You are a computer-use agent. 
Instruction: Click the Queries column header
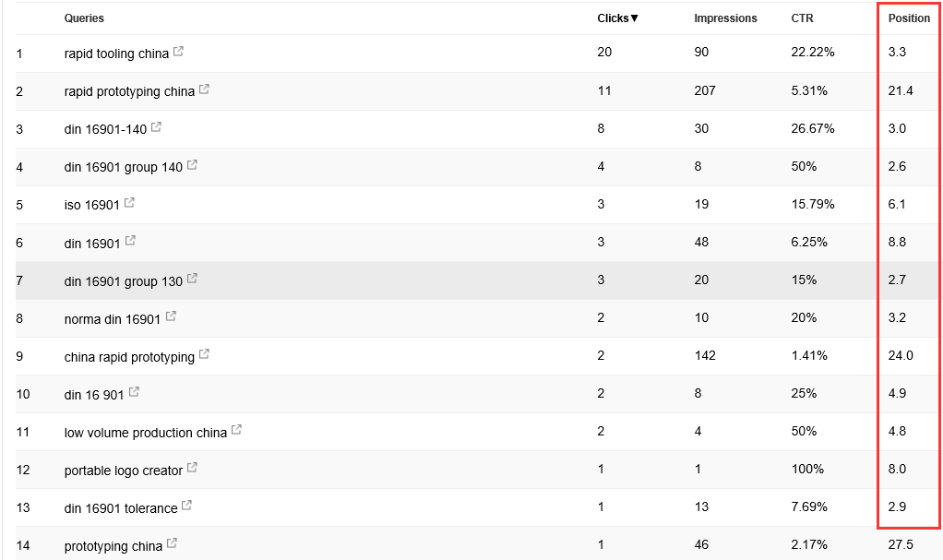tap(84, 18)
